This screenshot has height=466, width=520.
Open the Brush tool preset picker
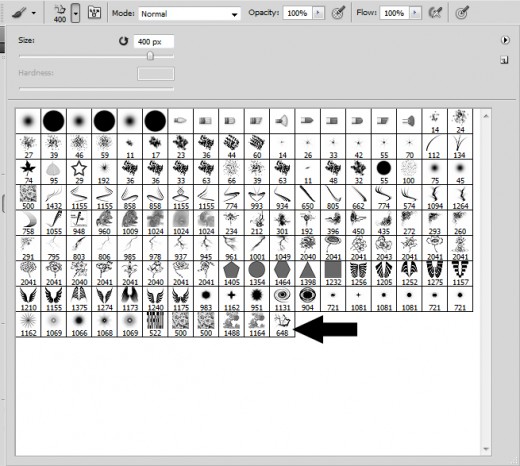pos(24,13)
